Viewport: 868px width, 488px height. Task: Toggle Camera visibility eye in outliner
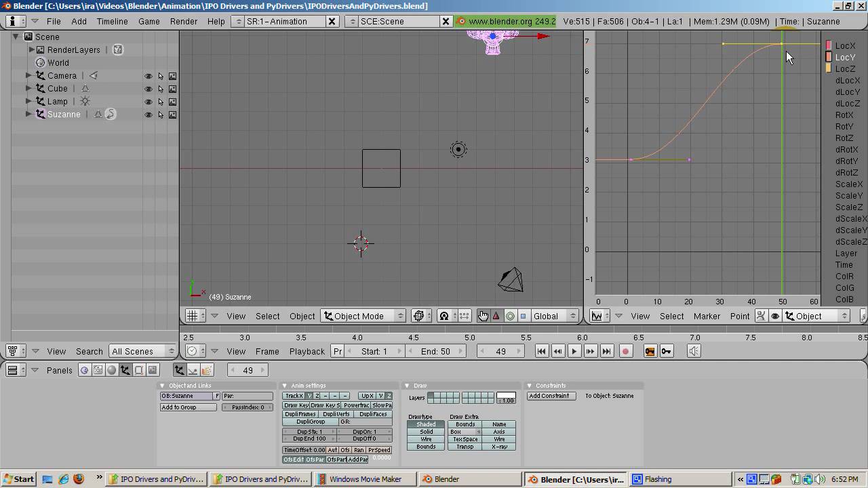[149, 76]
